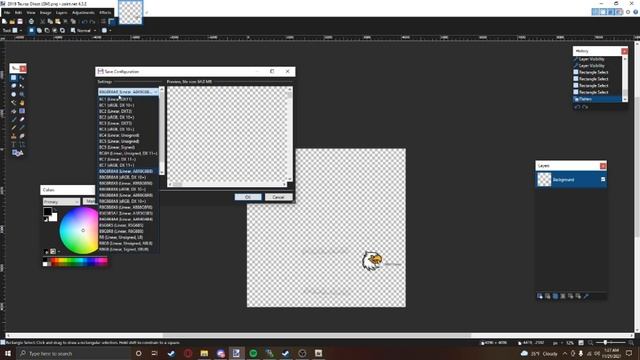
Task: Toggle Background layer visibility checkbox
Action: (x=603, y=180)
